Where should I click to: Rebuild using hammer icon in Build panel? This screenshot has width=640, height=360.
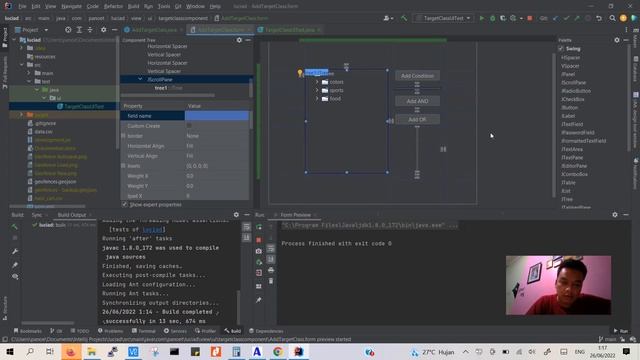tap(15, 227)
